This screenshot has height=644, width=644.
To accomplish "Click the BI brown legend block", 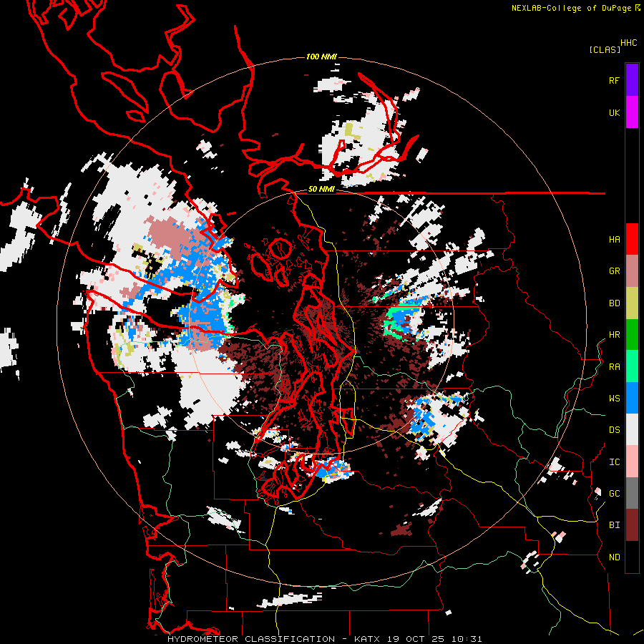I will pos(632,525).
